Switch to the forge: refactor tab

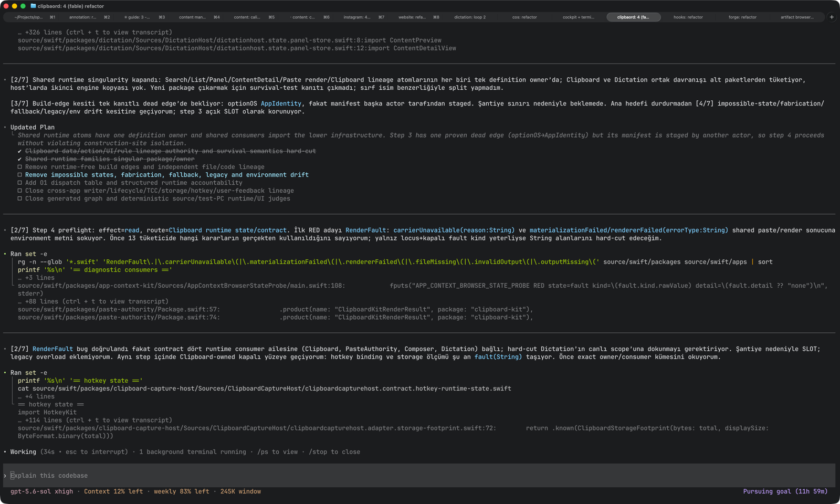[x=742, y=17]
